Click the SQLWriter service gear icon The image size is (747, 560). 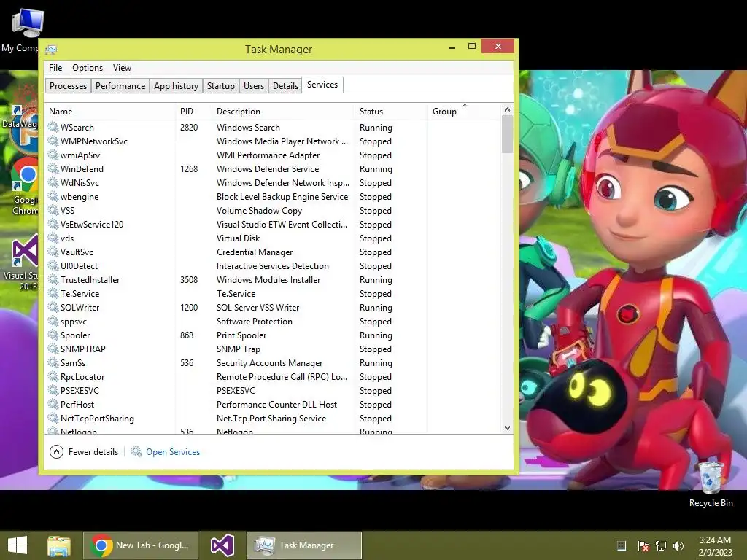(x=53, y=307)
